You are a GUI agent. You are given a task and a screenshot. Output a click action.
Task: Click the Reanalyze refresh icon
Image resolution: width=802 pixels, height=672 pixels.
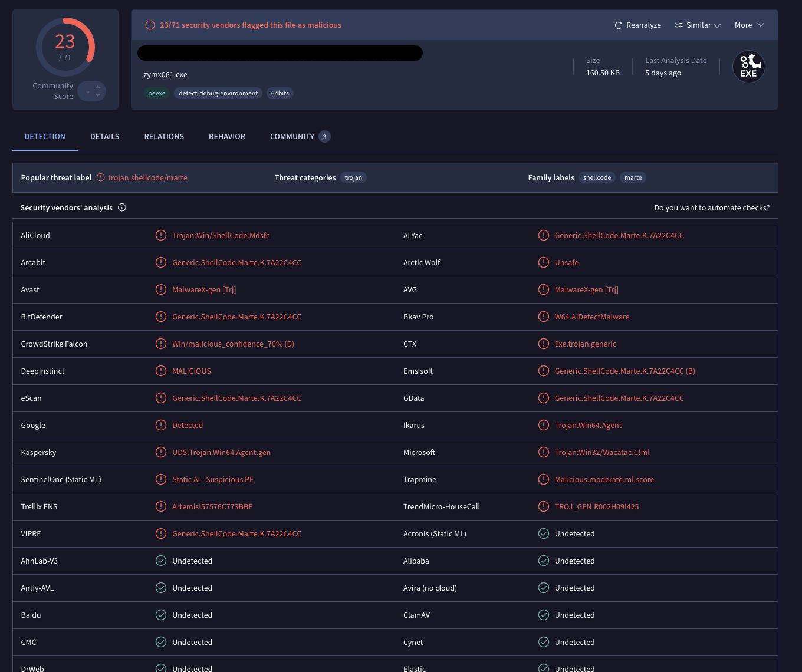tap(619, 25)
